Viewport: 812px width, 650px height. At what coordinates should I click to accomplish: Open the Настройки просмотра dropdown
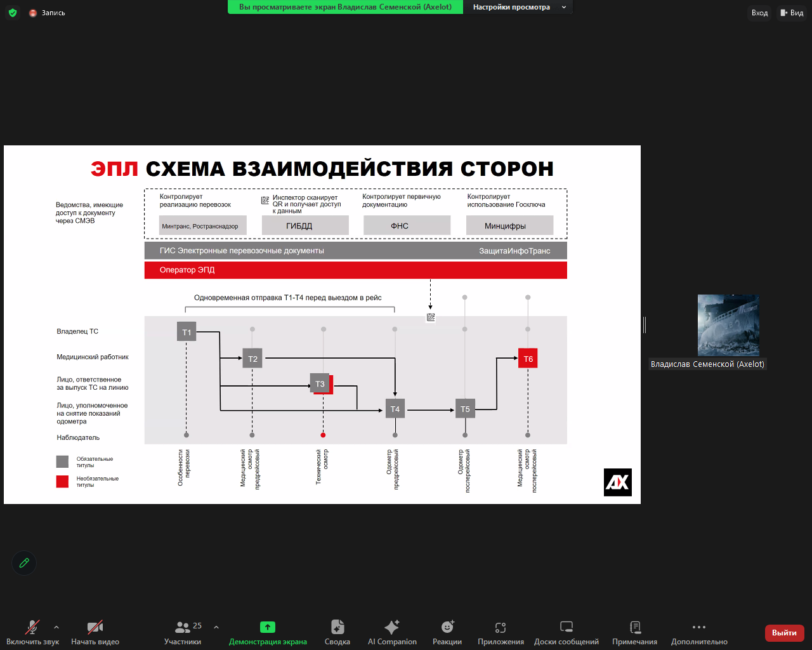tap(518, 7)
